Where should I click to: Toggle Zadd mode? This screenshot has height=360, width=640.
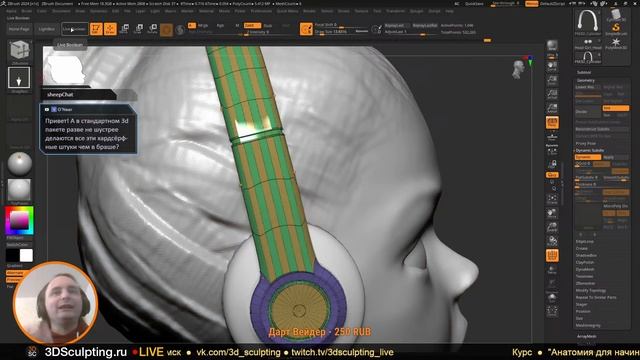(251, 25)
